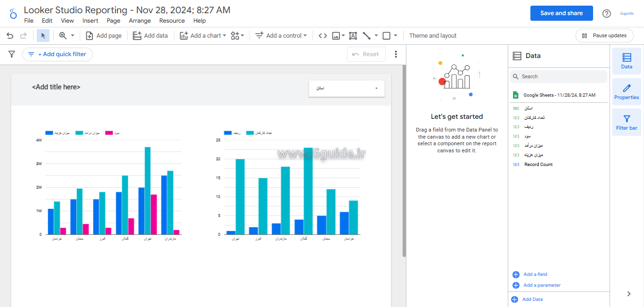Screen dimensions: 644x307
Task: Click the Save and share button
Action: coord(561,13)
